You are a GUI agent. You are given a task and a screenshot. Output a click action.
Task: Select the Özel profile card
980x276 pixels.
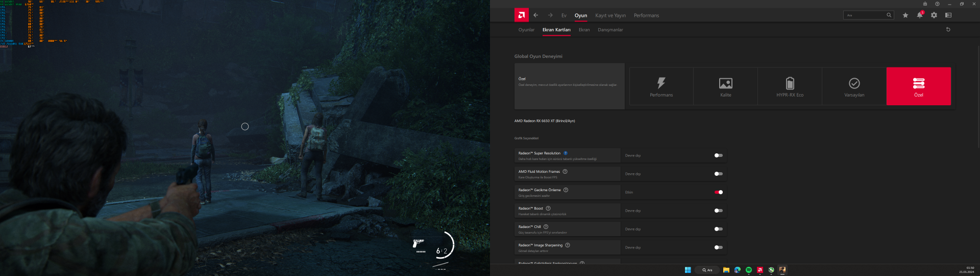pos(919,86)
